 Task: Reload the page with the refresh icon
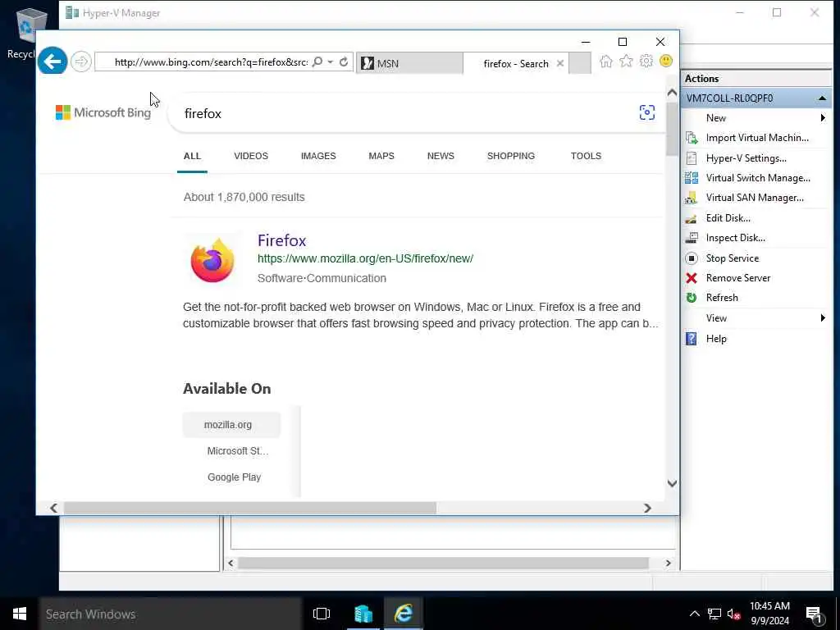click(x=344, y=62)
